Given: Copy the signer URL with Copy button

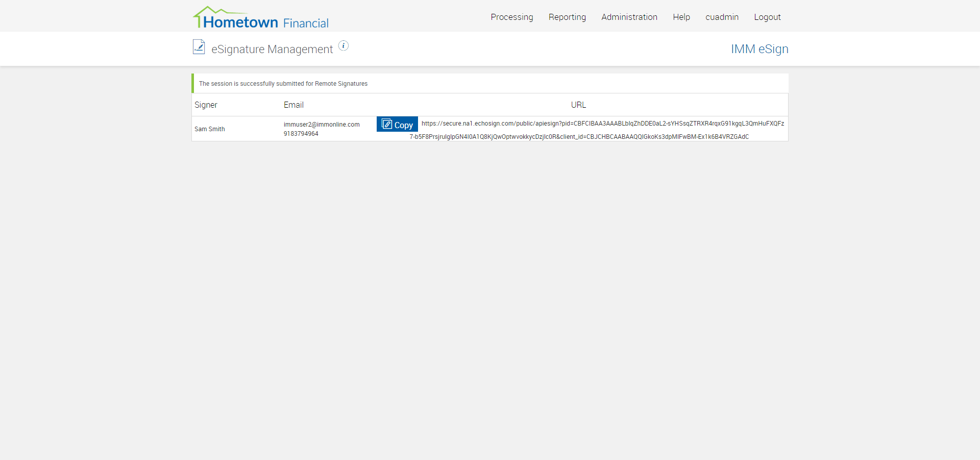Looking at the screenshot, I should 397,124.
